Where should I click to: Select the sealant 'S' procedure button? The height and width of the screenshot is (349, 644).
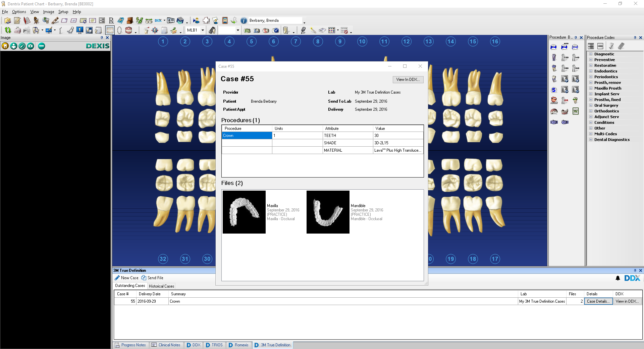pos(554,90)
